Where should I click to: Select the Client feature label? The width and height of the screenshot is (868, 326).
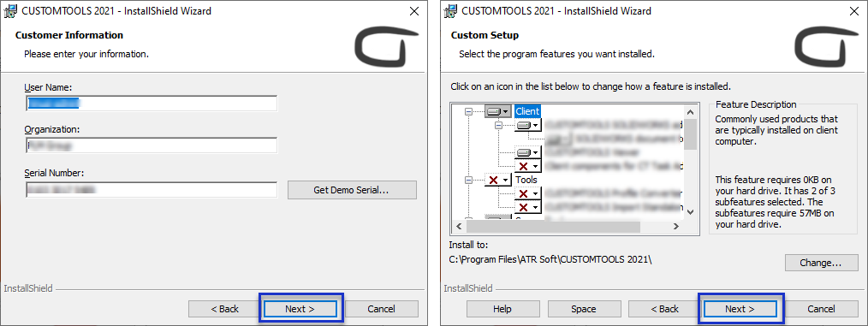pyautogui.click(x=527, y=111)
